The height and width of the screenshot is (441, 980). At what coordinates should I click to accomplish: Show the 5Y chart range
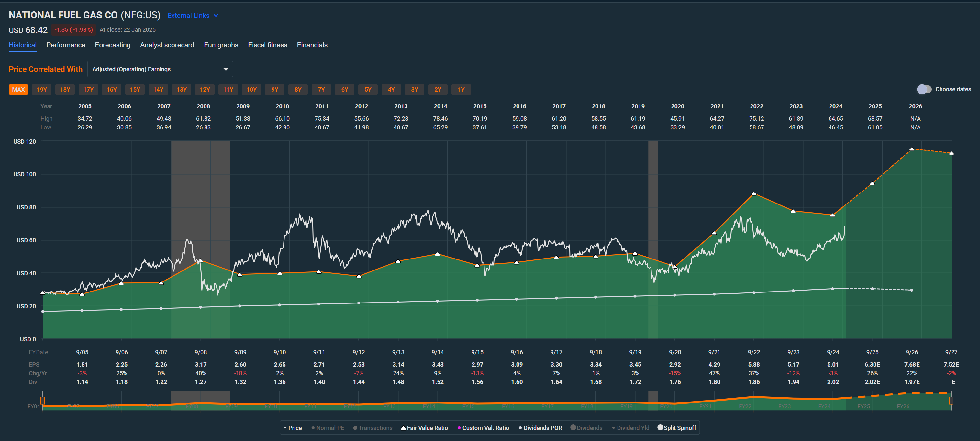pyautogui.click(x=368, y=90)
